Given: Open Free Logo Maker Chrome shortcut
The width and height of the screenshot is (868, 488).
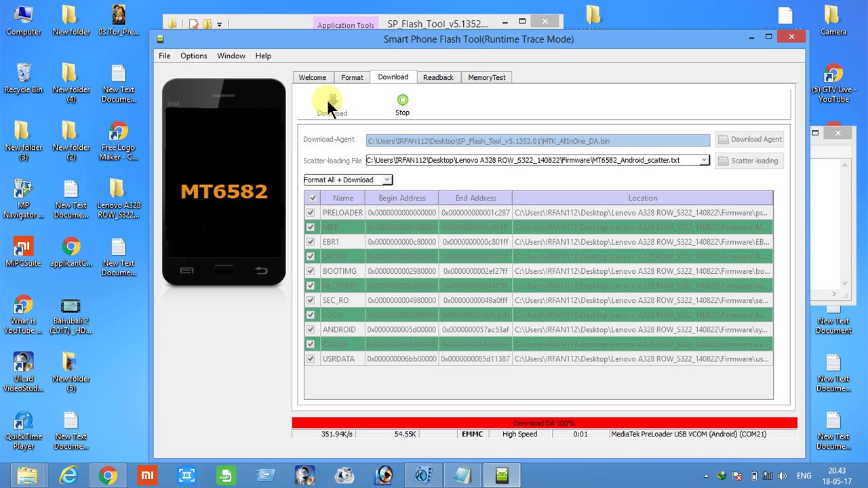Looking at the screenshot, I should pyautogui.click(x=119, y=141).
